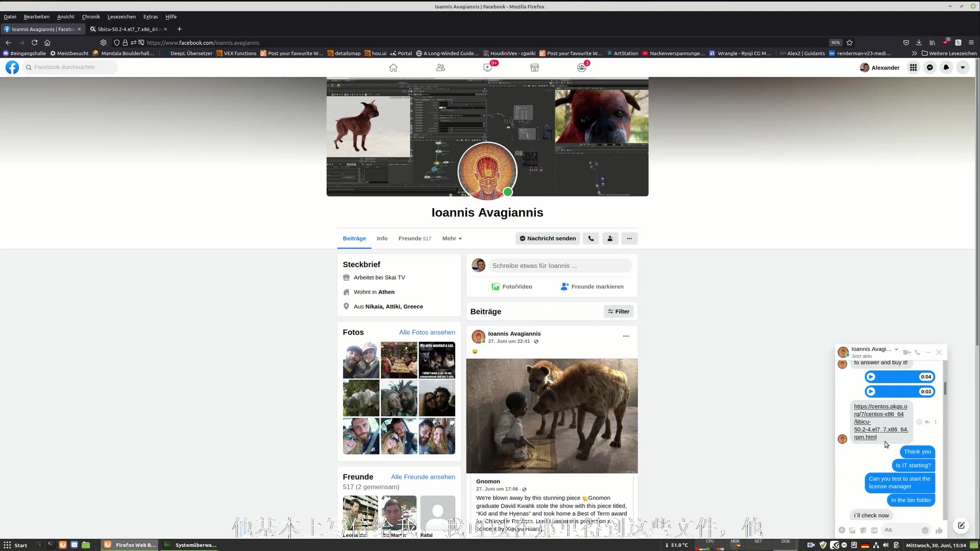Click the phone call button on profile
Viewport: 980px width, 551px height.
coord(591,238)
